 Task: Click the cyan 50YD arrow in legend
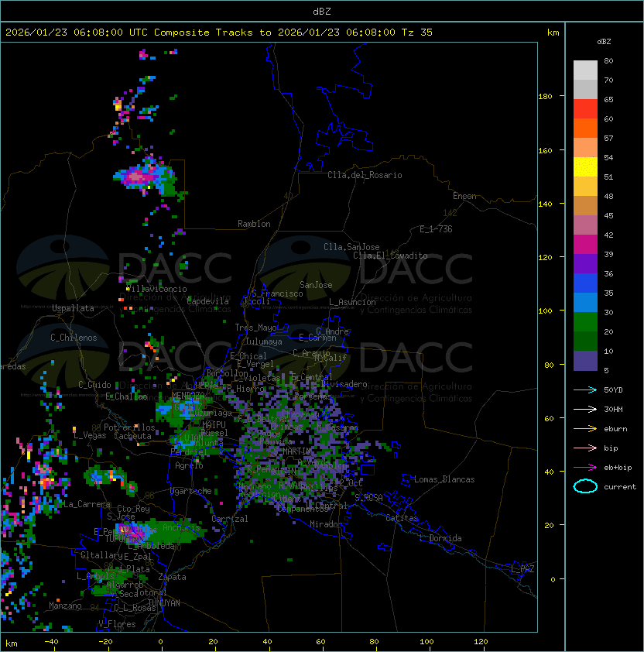pos(585,389)
